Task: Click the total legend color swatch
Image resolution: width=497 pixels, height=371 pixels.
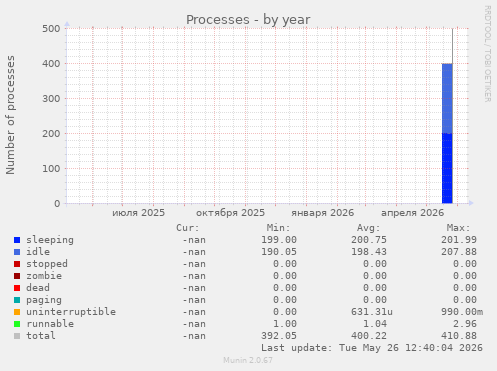Action: [17, 336]
